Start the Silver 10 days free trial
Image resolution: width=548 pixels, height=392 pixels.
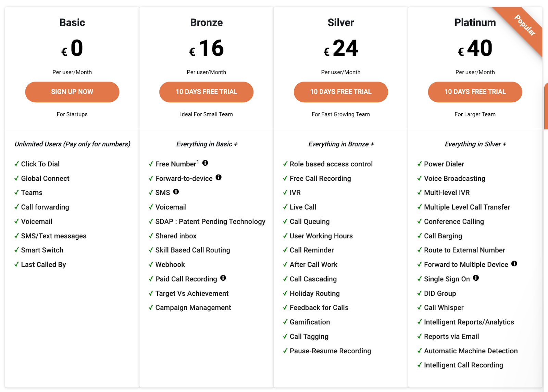(340, 92)
